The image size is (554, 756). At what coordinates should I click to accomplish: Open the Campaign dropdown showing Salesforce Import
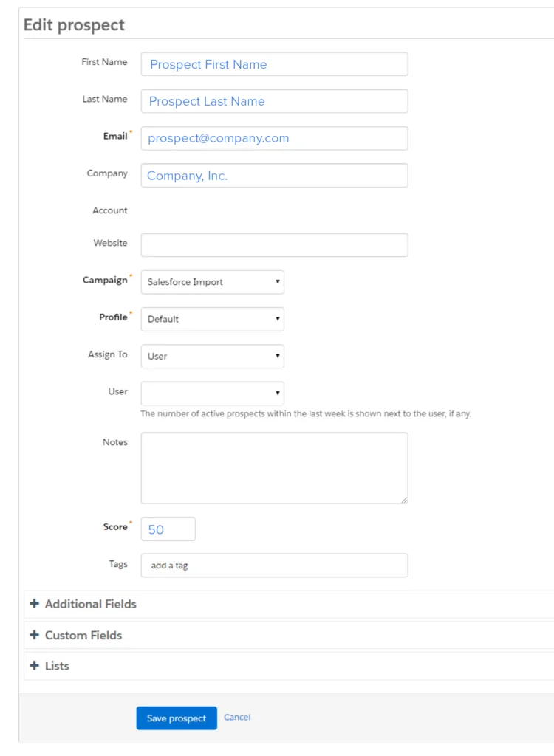(x=212, y=282)
